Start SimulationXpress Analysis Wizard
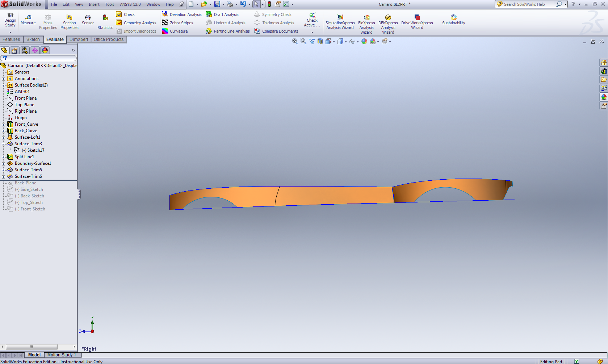Screen dimensions: 608x364 click(340, 22)
